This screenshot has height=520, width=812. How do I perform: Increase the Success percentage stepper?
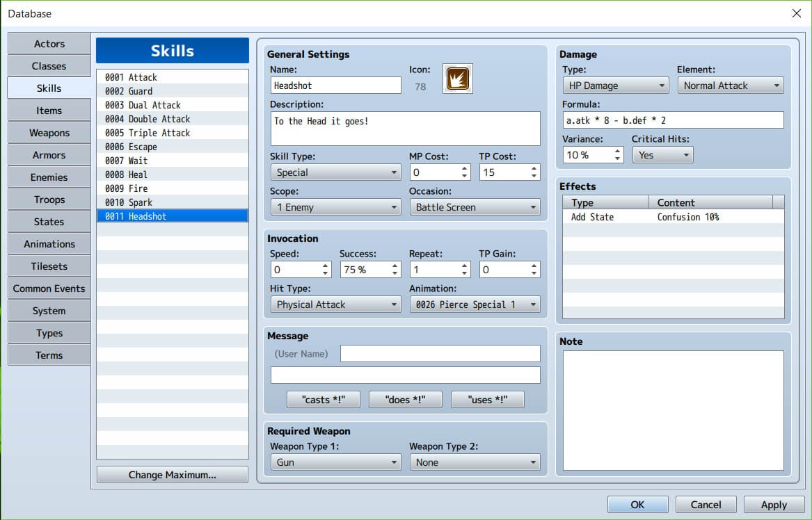(x=395, y=266)
